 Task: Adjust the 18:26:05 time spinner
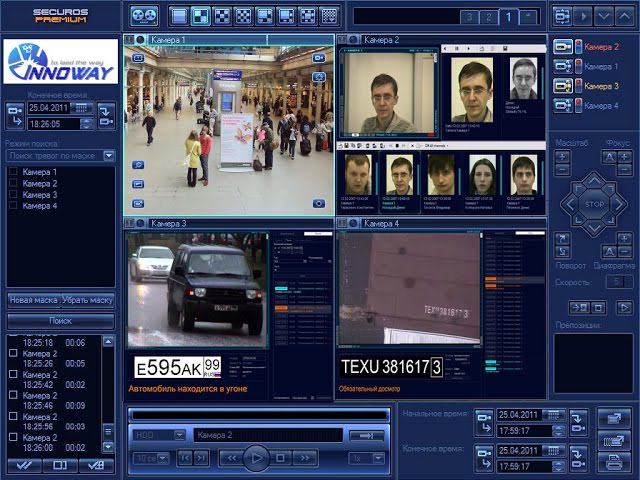point(87,124)
